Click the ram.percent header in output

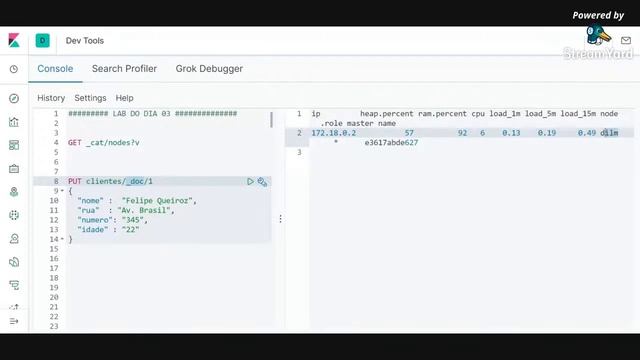[442, 113]
